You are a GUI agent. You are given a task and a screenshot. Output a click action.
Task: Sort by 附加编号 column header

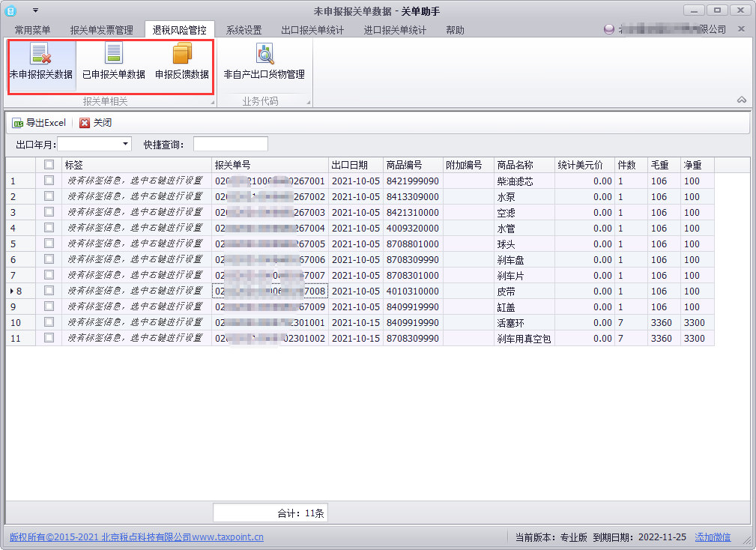468,165
